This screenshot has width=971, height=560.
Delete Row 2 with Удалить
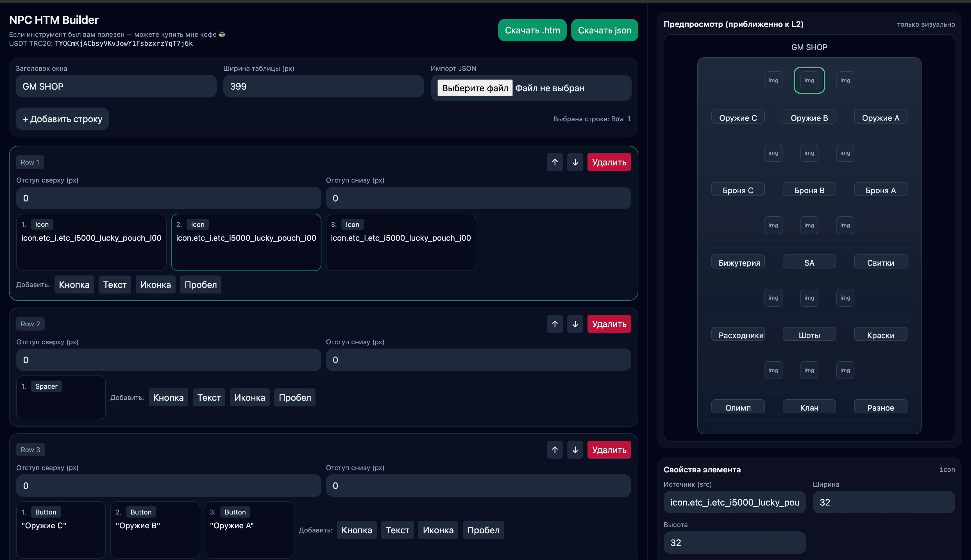click(609, 324)
